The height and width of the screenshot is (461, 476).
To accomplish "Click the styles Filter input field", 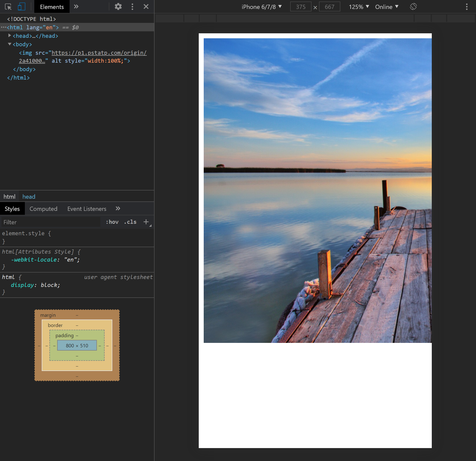I will tap(51, 222).
